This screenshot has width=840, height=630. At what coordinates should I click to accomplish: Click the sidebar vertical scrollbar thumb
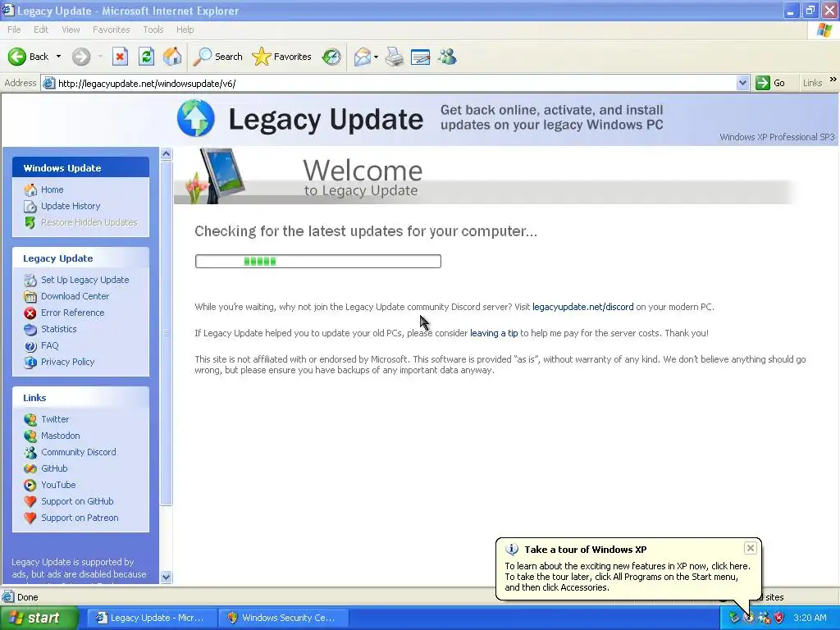pyautogui.click(x=166, y=333)
